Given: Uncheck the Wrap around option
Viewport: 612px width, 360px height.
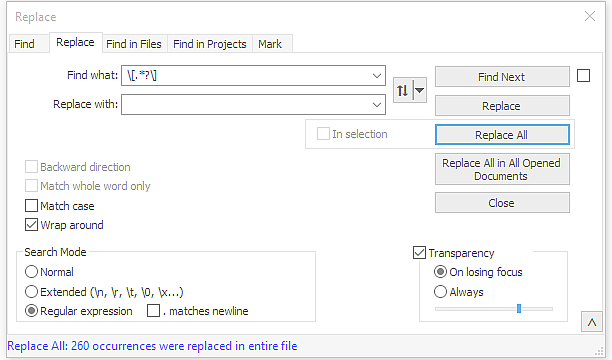Looking at the screenshot, I should (32, 225).
